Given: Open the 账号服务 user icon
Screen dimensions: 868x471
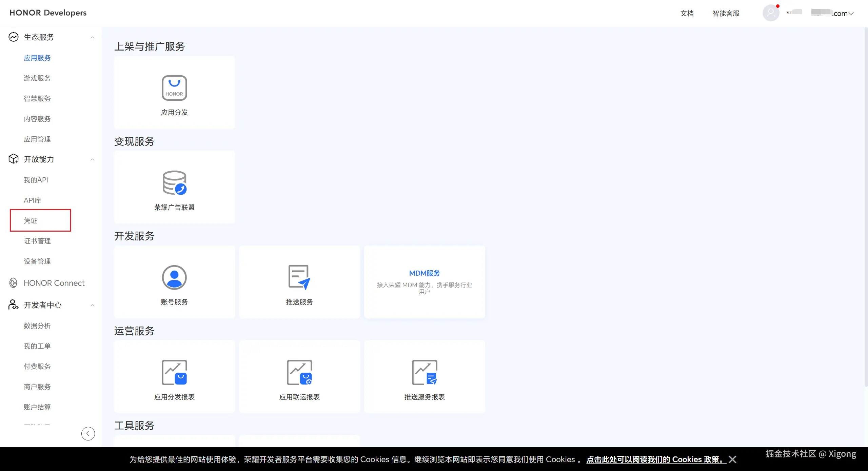Looking at the screenshot, I should point(174,277).
